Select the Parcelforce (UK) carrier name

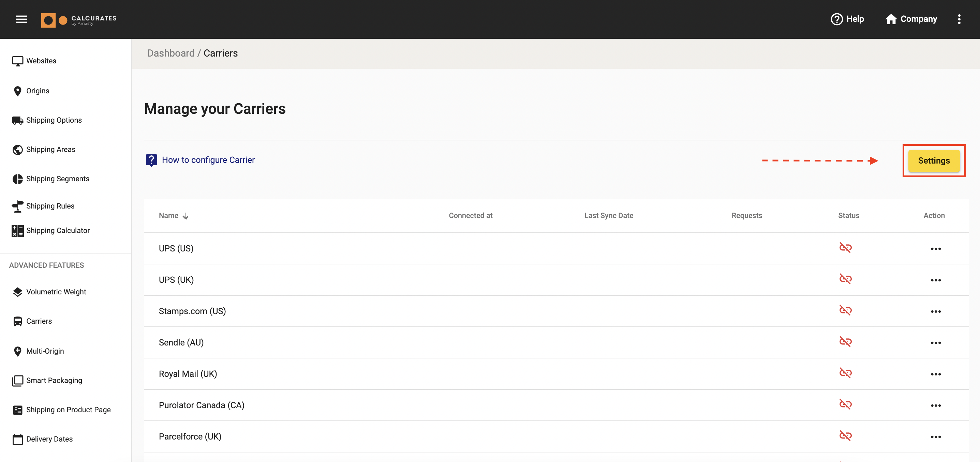(190, 437)
